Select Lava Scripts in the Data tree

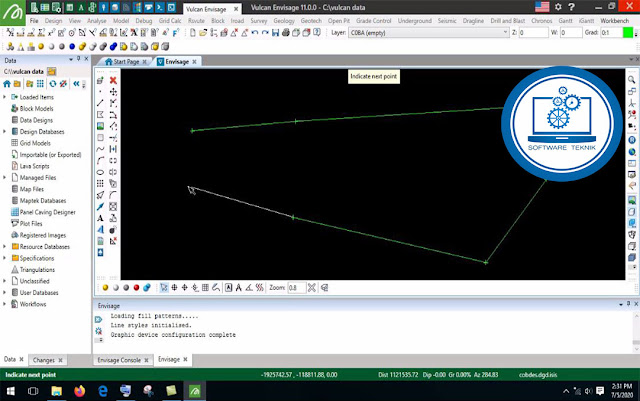[x=34, y=166]
